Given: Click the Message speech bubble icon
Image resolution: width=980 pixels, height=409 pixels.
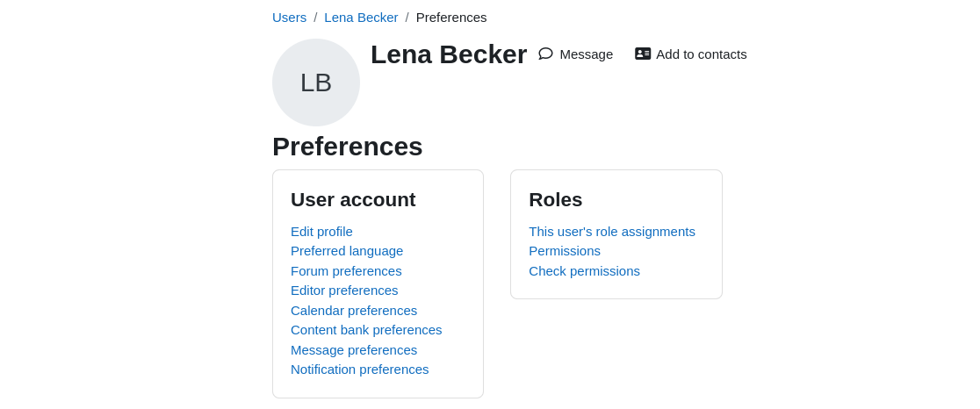Looking at the screenshot, I should [545, 54].
